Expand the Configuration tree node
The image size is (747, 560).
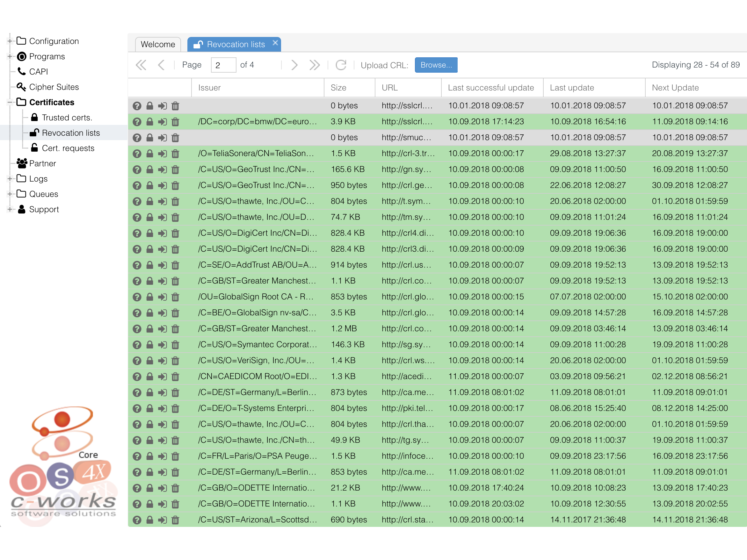[10, 41]
